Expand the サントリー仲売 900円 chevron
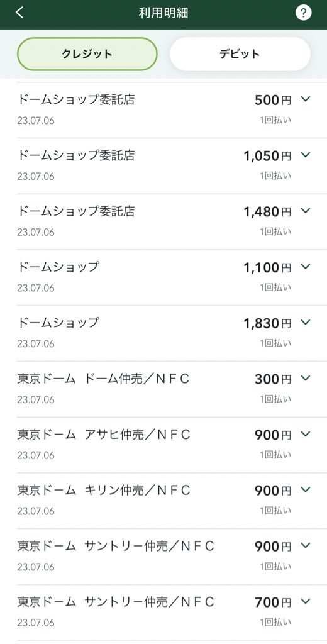This screenshot has height=644, width=327. coord(305,545)
